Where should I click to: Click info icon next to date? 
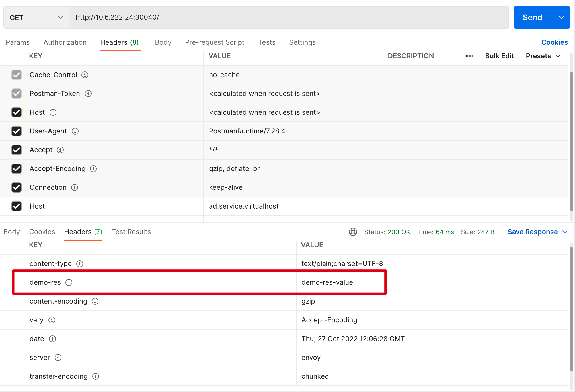[x=52, y=339]
